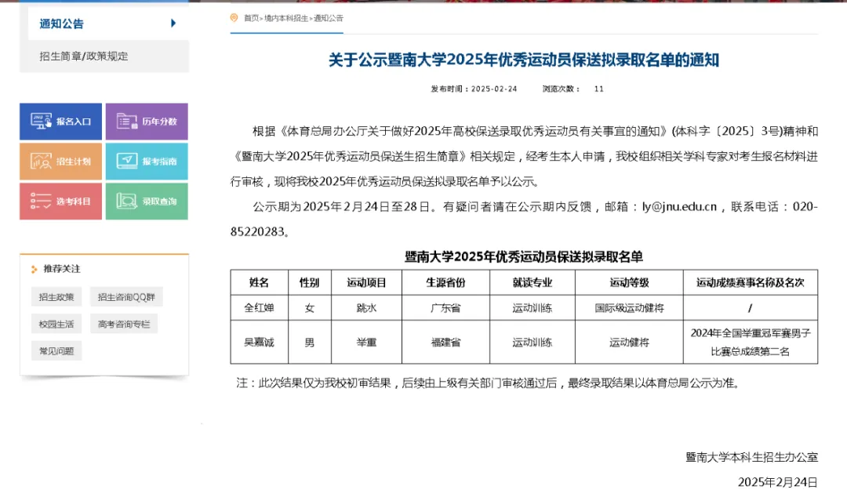Click the 注 note under the table

(489, 383)
